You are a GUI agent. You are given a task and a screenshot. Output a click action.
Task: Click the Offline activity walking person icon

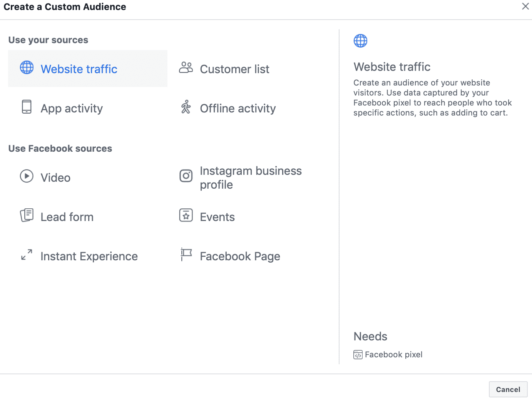pyautogui.click(x=186, y=107)
